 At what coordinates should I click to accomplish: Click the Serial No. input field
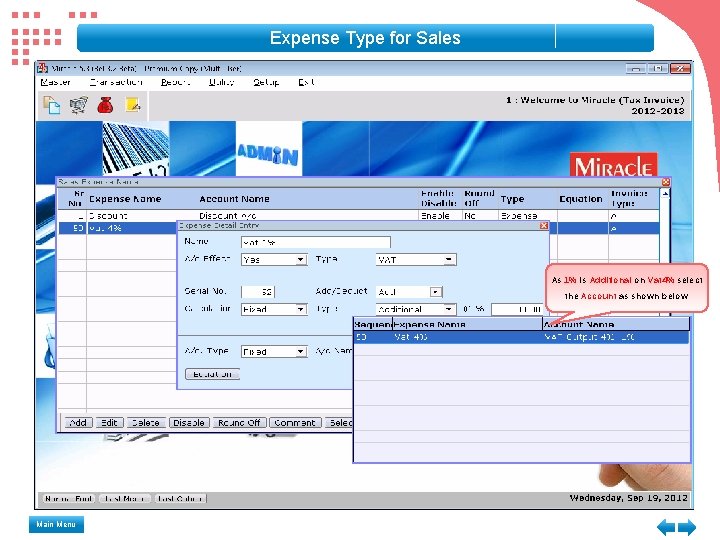[x=258, y=292]
